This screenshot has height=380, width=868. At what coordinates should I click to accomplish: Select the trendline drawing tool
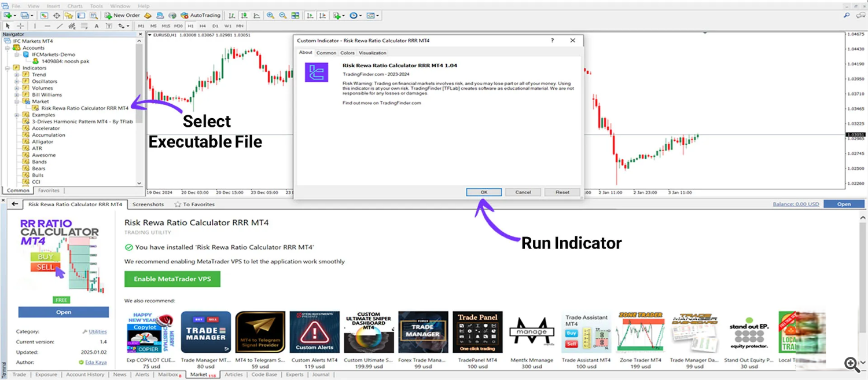[60, 26]
